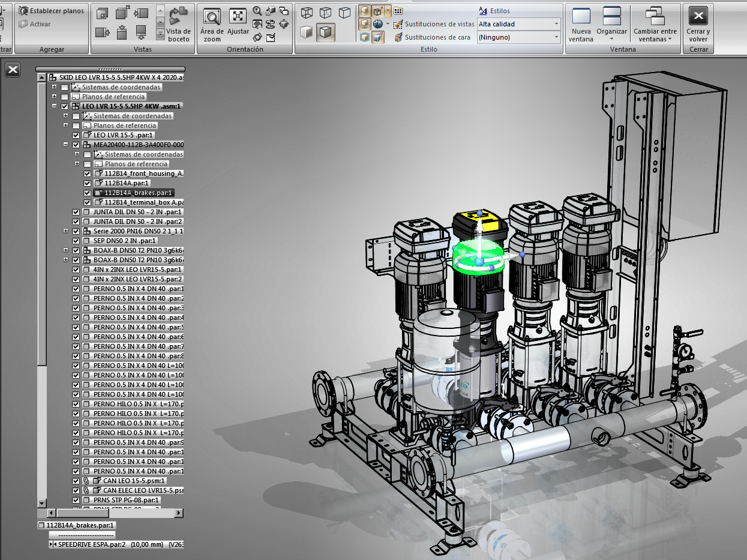Toggle checkbox for 112B14A_brakes.par:1
This screenshot has height=560, width=747.
(x=87, y=193)
